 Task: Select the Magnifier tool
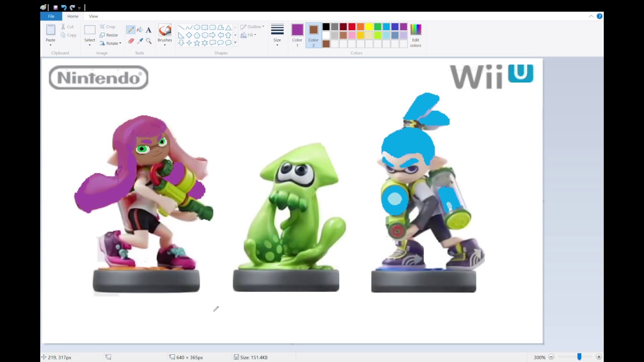148,41
